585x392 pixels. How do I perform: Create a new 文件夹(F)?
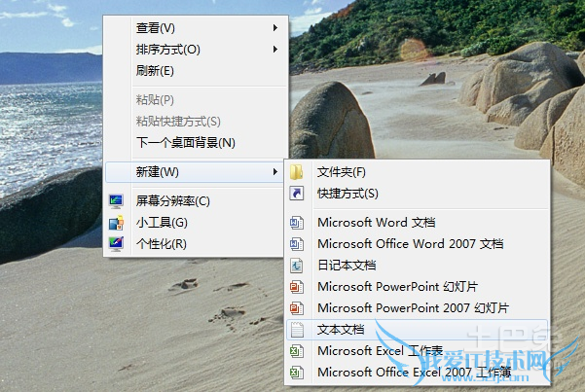tap(418, 172)
